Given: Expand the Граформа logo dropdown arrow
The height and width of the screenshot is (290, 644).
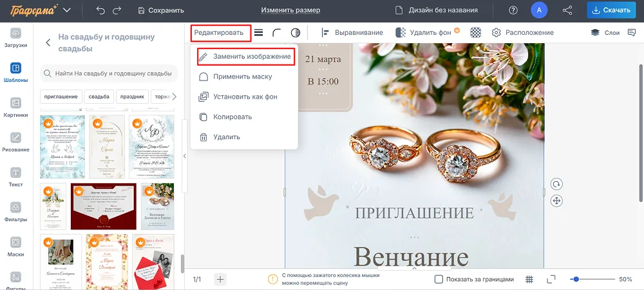Looking at the screenshot, I should point(68,10).
